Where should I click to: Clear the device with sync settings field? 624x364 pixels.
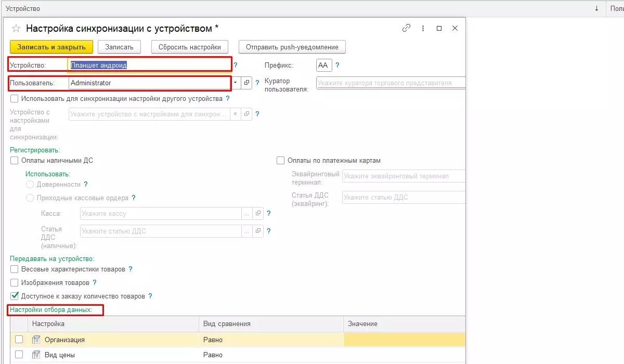[235, 114]
